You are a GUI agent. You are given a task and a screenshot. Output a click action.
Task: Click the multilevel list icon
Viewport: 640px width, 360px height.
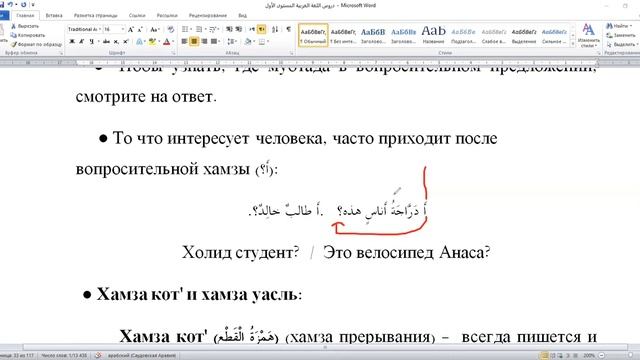point(213,29)
